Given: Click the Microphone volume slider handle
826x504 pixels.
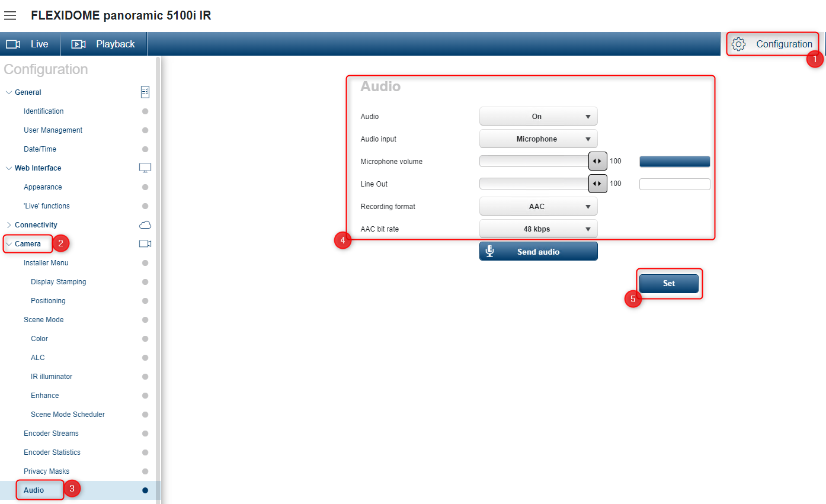Looking at the screenshot, I should pyautogui.click(x=597, y=161).
